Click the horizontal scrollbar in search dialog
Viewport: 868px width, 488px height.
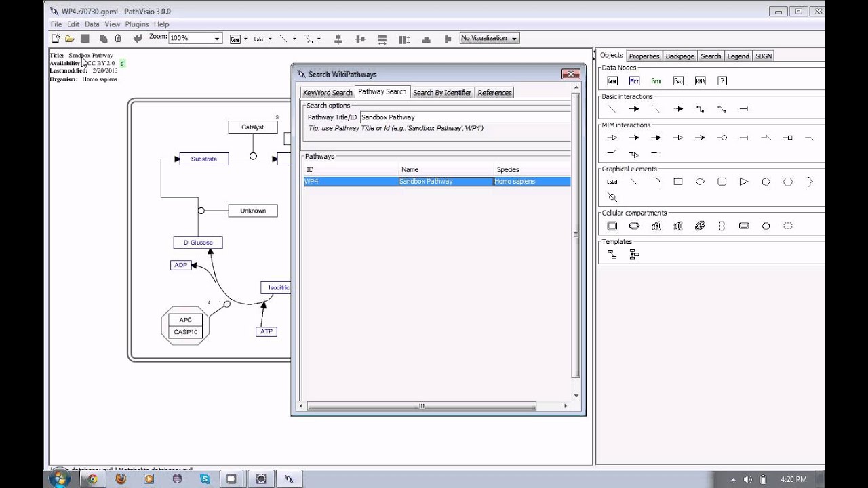point(421,406)
